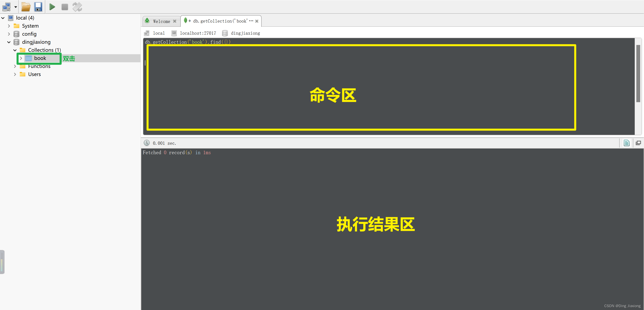Screen dimensions: 644x310
Task: Click the rotate/orientation toolbar icon
Action: [77, 7]
